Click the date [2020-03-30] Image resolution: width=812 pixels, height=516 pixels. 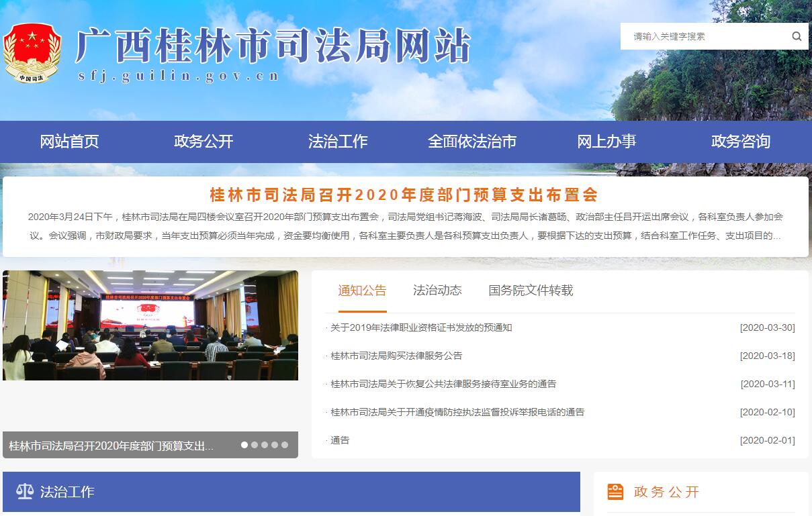[x=767, y=327]
